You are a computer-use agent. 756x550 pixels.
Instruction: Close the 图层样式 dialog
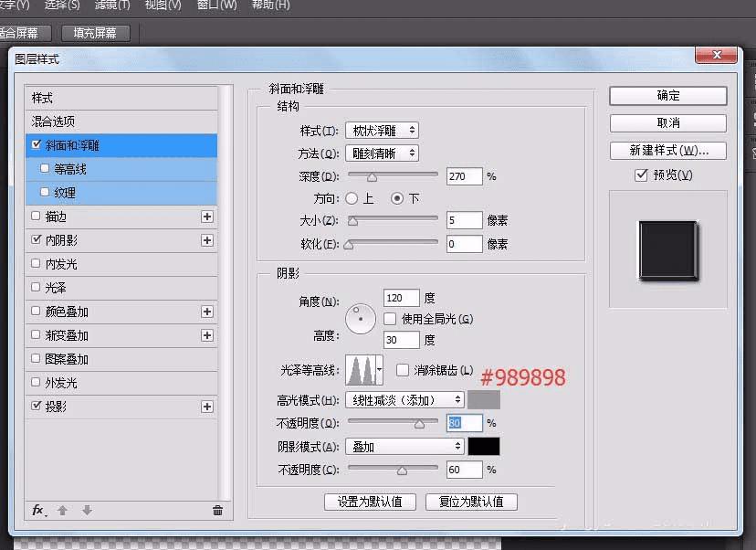(x=716, y=55)
